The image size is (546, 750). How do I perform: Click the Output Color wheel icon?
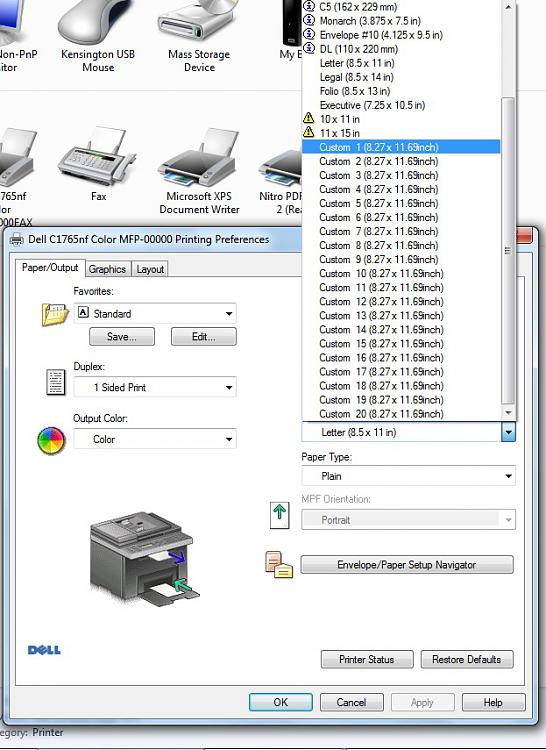51,441
